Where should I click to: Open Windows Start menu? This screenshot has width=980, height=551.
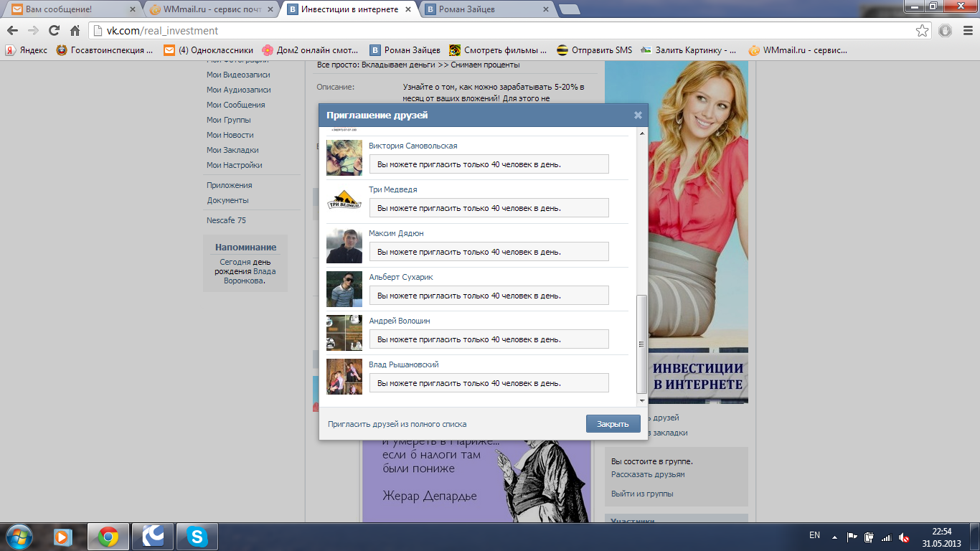[x=19, y=537]
